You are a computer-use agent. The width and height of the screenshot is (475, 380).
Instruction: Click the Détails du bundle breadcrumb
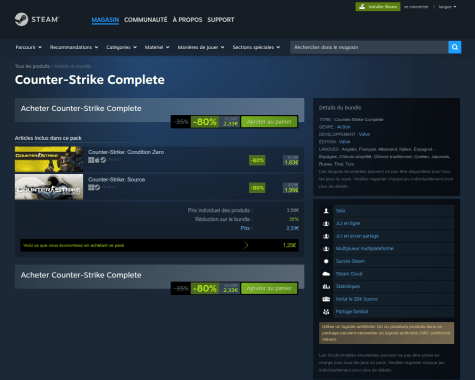(73, 66)
